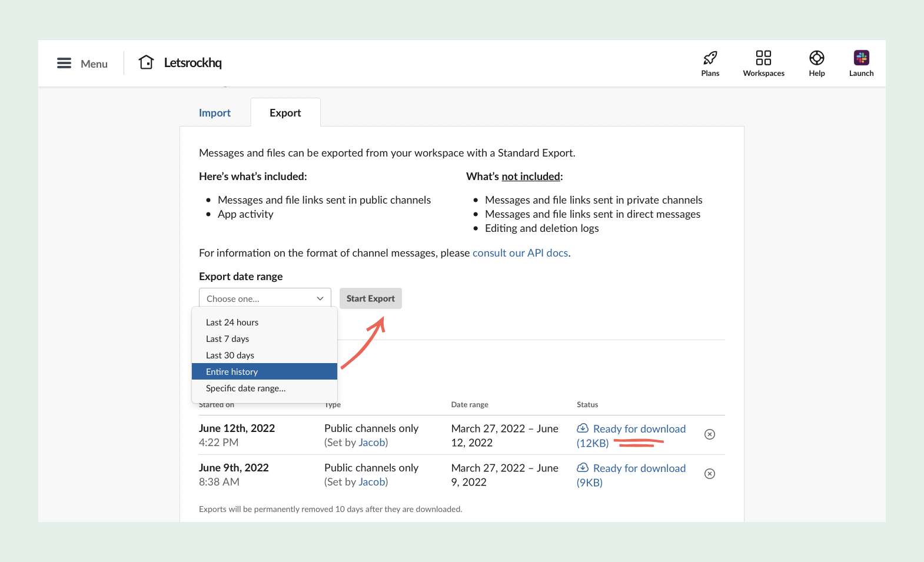The width and height of the screenshot is (924, 562).
Task: Click the Help lifebuoy icon
Action: coord(816,58)
